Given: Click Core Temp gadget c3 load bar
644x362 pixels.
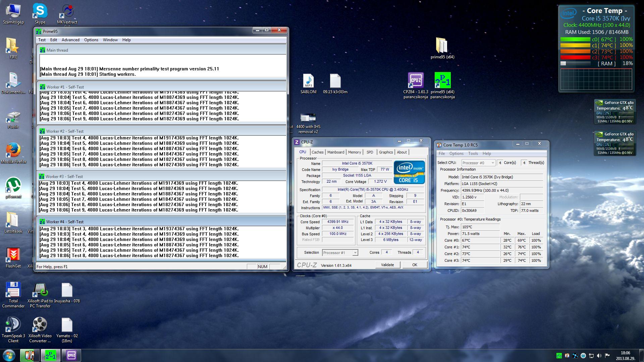Looking at the screenshot, I should click(575, 57).
